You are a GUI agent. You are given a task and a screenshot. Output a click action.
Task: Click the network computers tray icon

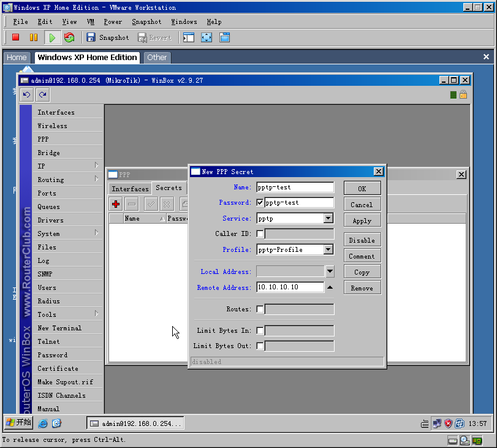437,423
